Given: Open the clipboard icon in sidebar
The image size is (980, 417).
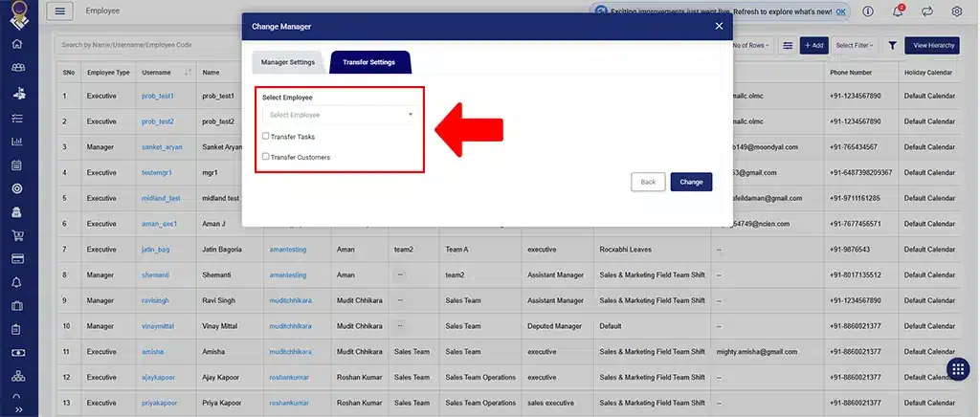Looking at the screenshot, I should (x=17, y=329).
